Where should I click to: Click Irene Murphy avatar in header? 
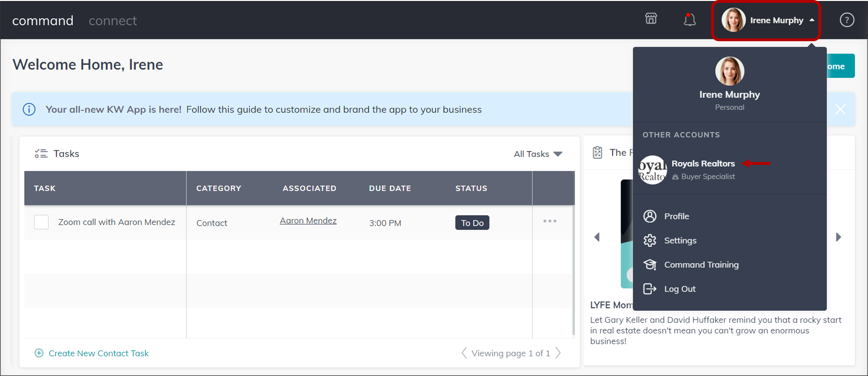coord(733,20)
